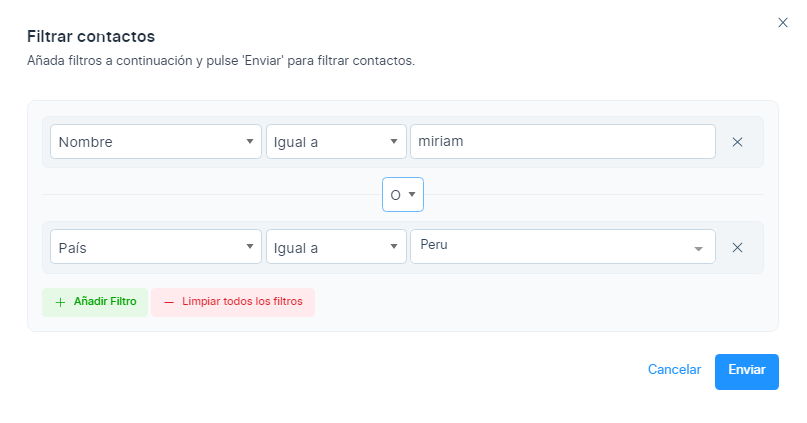
Task: Open the Igual a dropdown in País row
Action: tap(336, 247)
